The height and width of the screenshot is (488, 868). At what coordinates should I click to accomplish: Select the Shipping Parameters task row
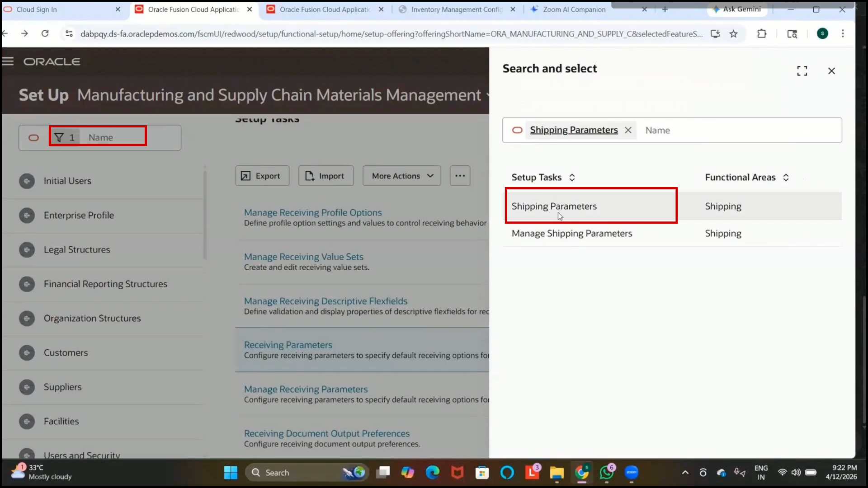click(x=673, y=206)
